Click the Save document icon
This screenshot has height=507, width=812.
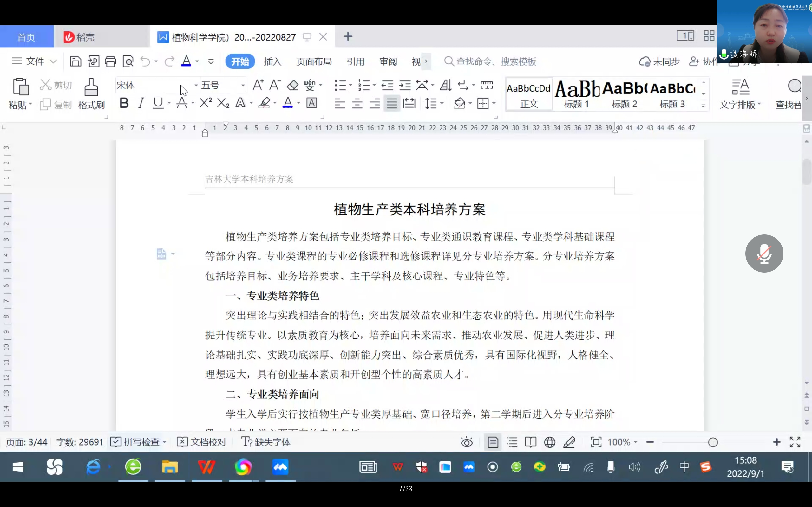tap(75, 62)
